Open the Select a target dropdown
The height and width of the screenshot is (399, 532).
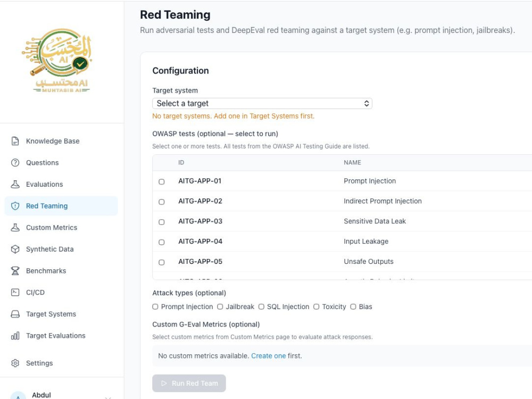click(x=262, y=104)
